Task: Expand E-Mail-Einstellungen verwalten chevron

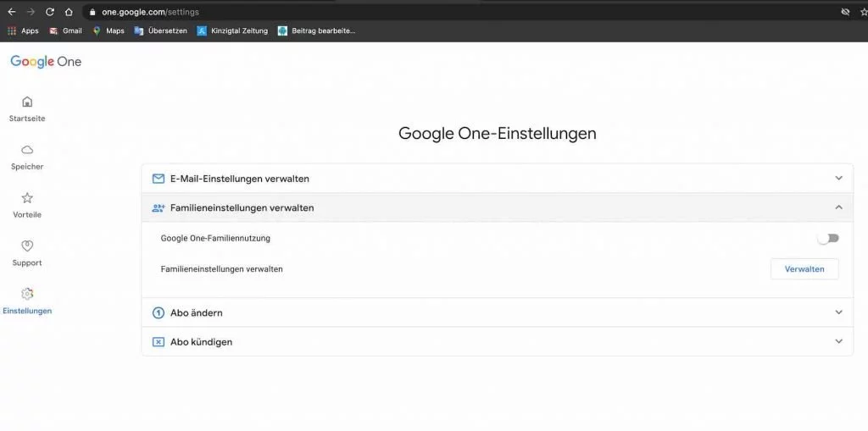Action: [838, 178]
